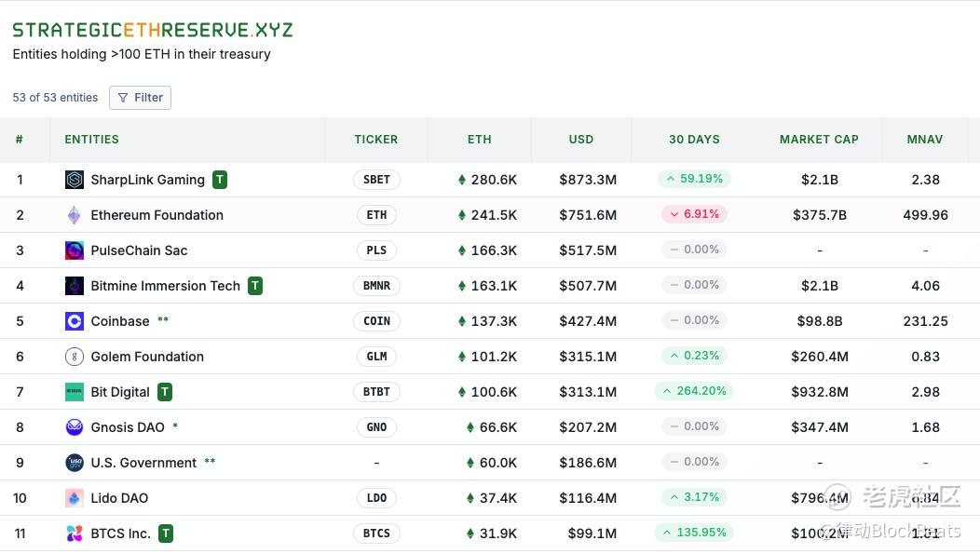Sort by the MARKET CAP column header
980x554 pixels.
pos(819,140)
